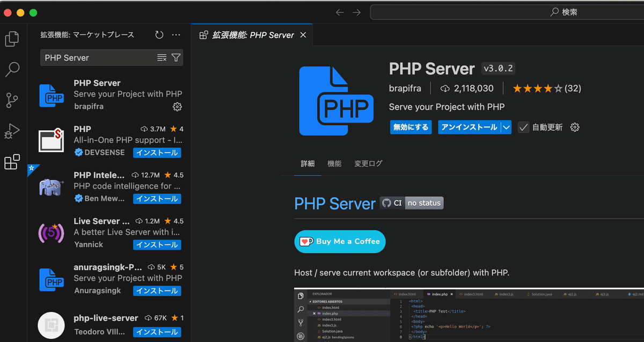Open the Search view in activity bar

tap(12, 69)
